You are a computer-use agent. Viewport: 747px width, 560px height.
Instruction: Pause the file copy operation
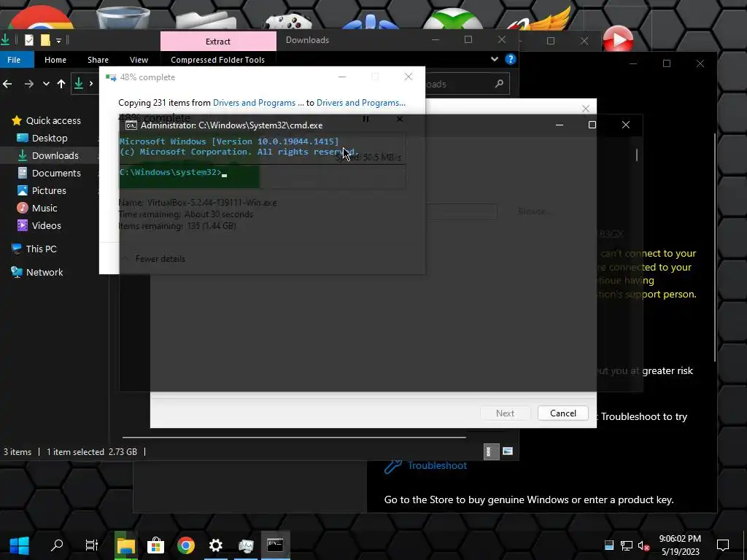tap(366, 119)
